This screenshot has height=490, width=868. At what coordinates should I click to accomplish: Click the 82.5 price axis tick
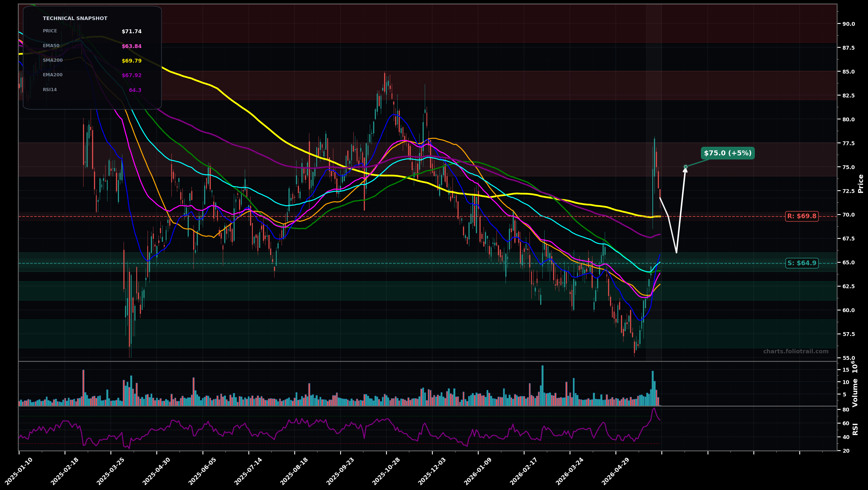click(848, 96)
